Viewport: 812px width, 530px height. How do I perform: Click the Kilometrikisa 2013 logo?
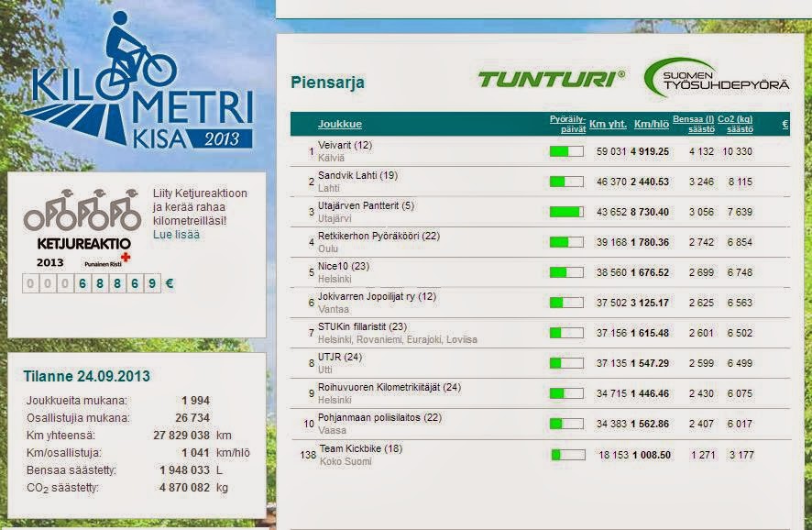coord(138,81)
